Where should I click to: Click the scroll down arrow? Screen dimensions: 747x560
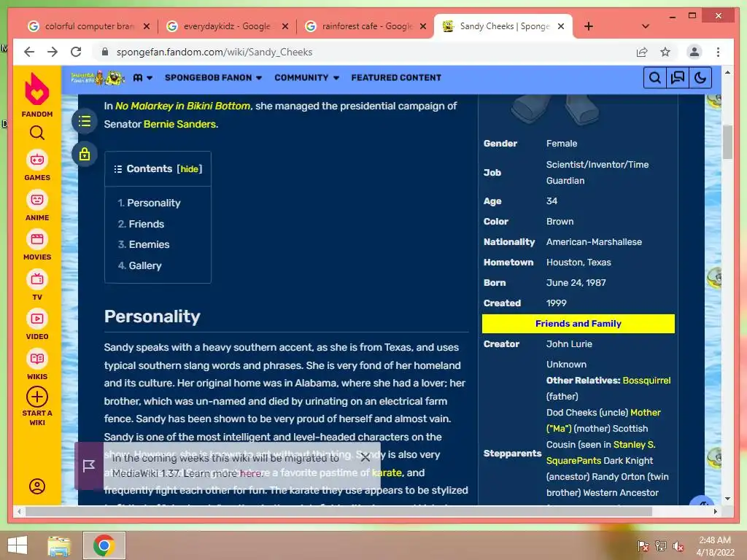(x=727, y=499)
